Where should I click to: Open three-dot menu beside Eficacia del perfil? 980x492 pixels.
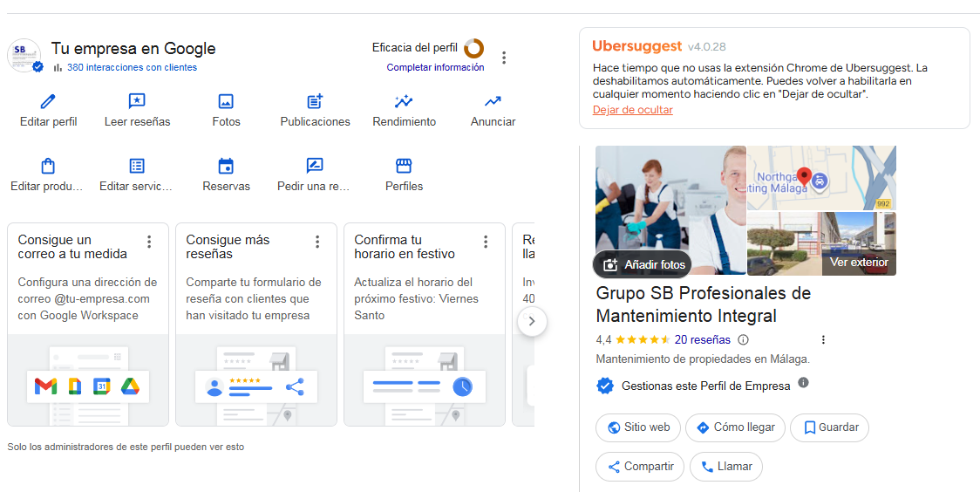504,58
